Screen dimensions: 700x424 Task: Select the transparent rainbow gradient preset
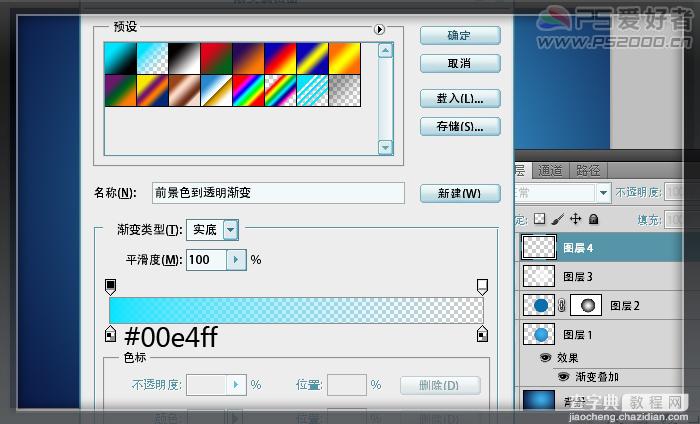click(x=281, y=91)
